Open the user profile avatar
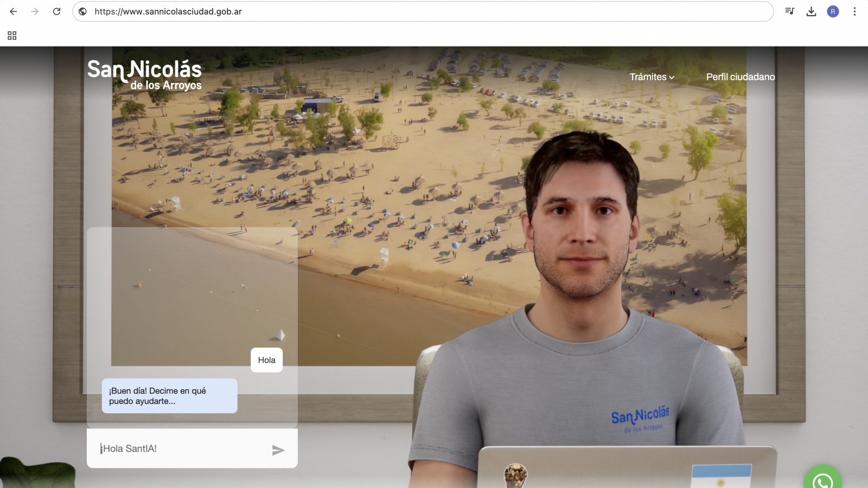868x488 pixels. [x=833, y=11]
